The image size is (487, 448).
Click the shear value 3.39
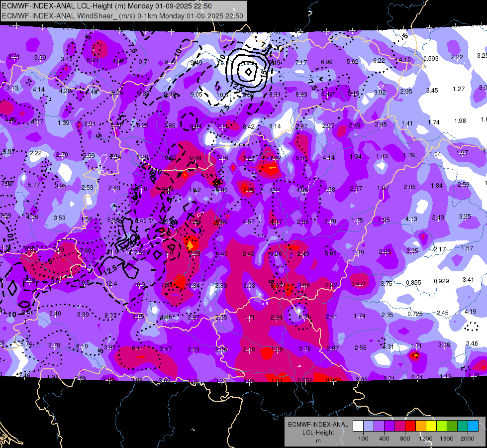coord(40,58)
